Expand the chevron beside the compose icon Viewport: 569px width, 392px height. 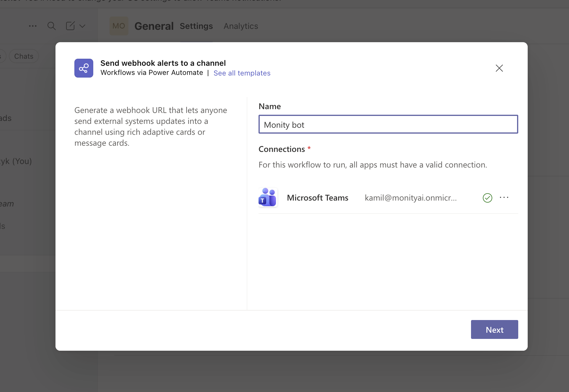82,26
